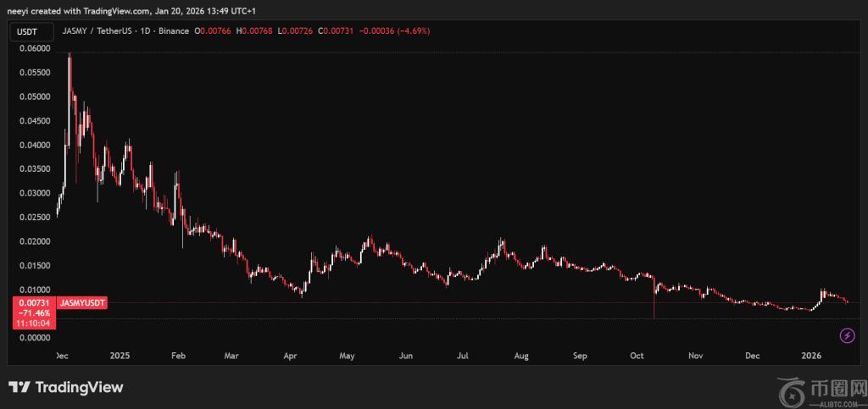
Task: Select the 2026 marker on time axis
Action: click(x=812, y=356)
